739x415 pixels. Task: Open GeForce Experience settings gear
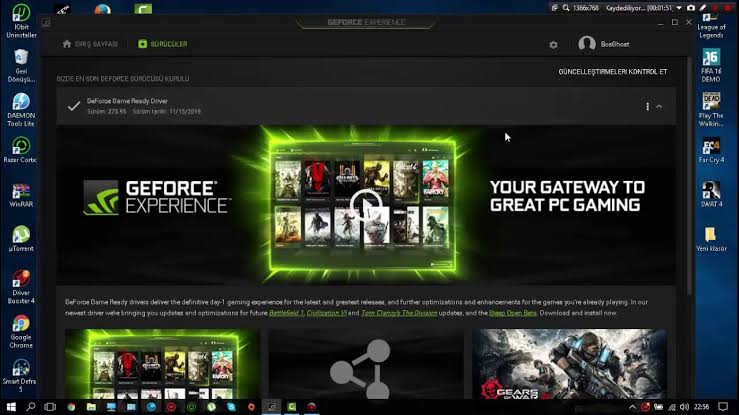[x=553, y=44]
